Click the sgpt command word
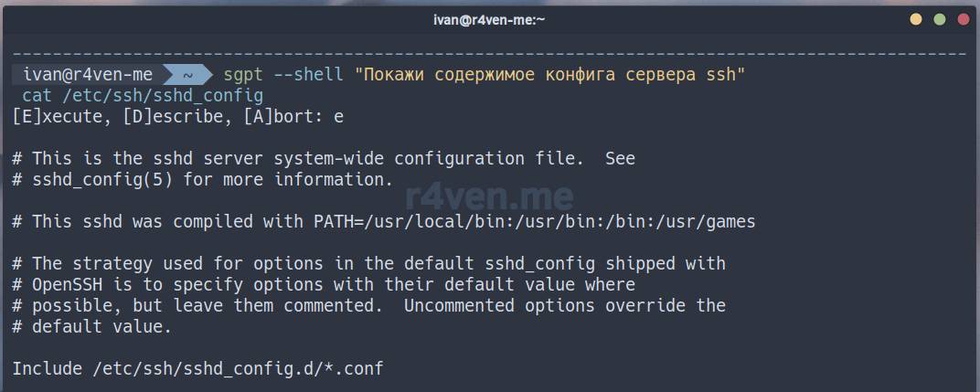Screen dimensions: 980x392 pyautogui.click(x=242, y=74)
